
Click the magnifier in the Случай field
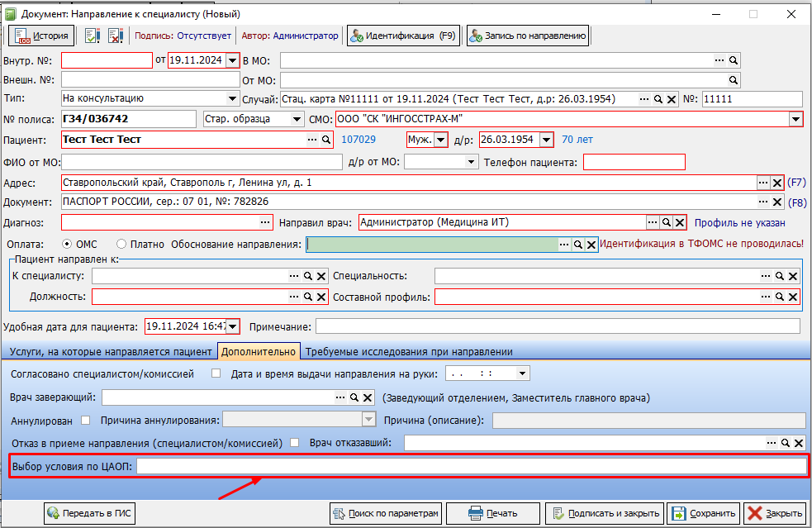[658, 99]
